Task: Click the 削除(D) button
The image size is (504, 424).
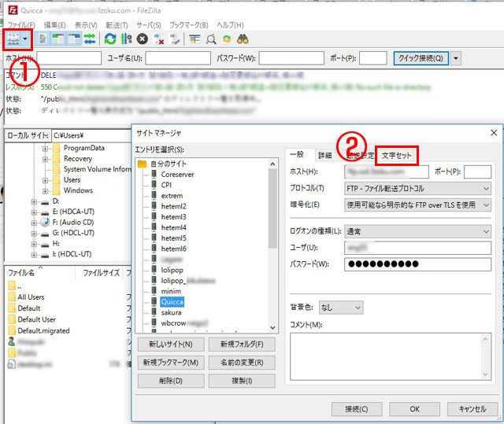Action: click(171, 381)
